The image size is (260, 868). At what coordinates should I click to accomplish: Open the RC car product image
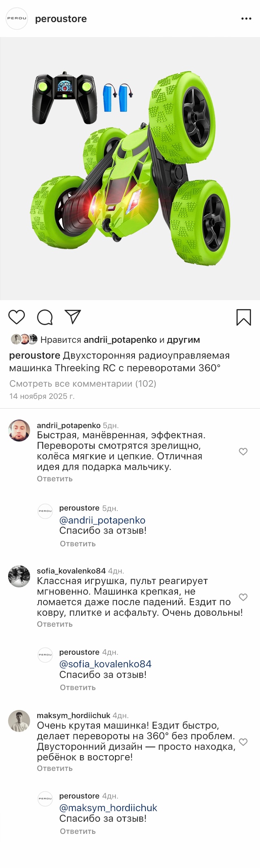coord(130,169)
